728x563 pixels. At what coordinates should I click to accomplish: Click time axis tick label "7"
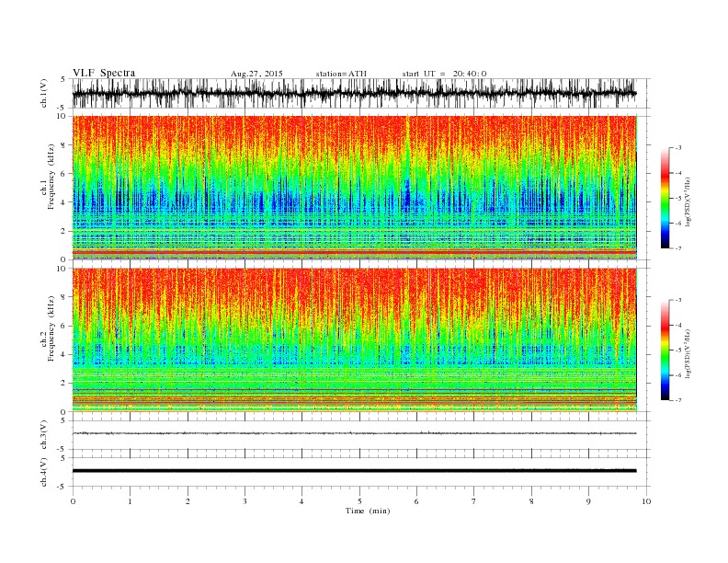tap(474, 501)
